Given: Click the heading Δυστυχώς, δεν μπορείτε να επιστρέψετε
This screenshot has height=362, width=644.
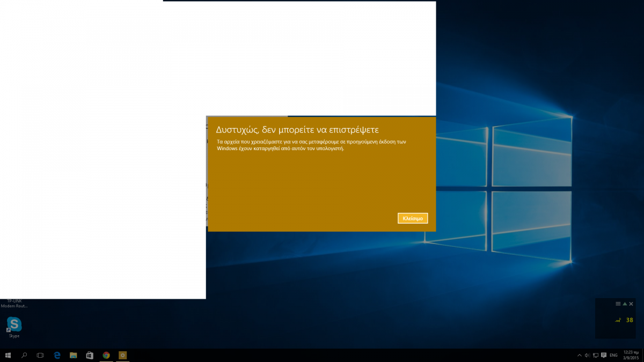Looking at the screenshot, I should [297, 130].
